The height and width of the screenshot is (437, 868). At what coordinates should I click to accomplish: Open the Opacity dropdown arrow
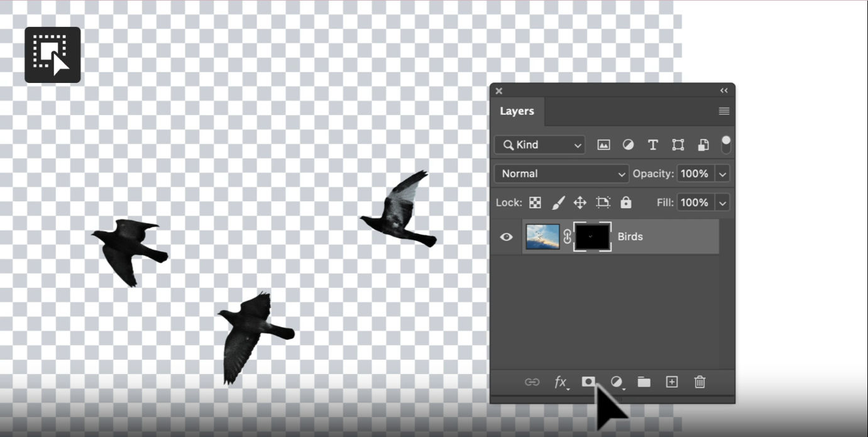722,174
